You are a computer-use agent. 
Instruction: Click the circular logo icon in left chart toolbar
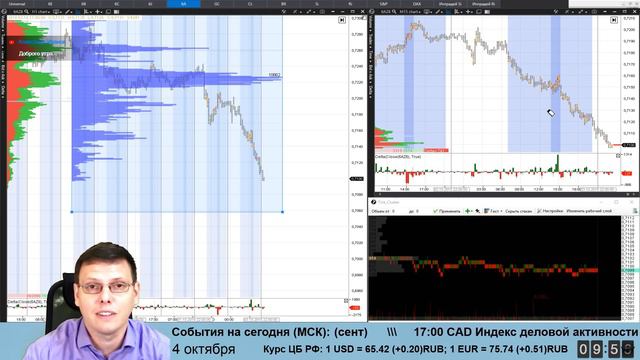tap(4, 11)
